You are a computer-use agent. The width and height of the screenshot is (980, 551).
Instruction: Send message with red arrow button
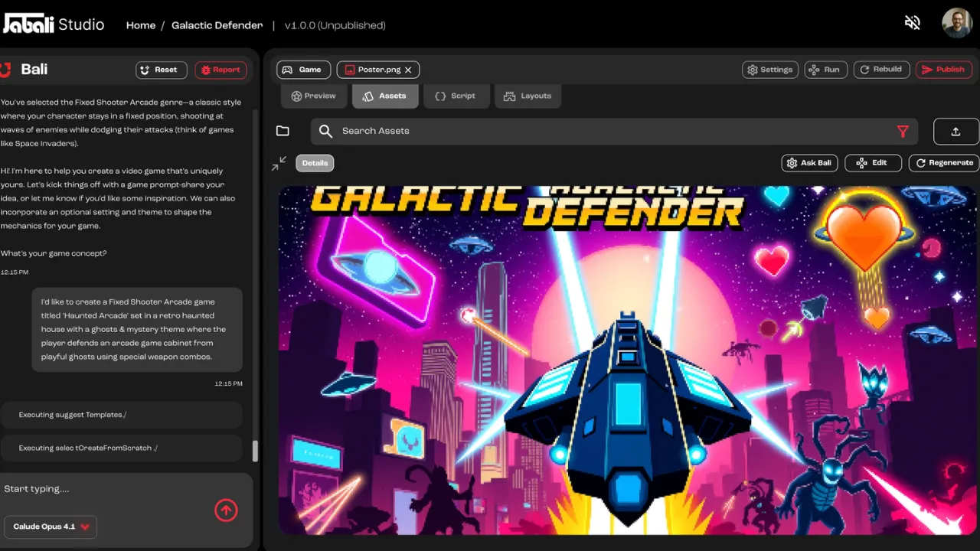(x=226, y=510)
